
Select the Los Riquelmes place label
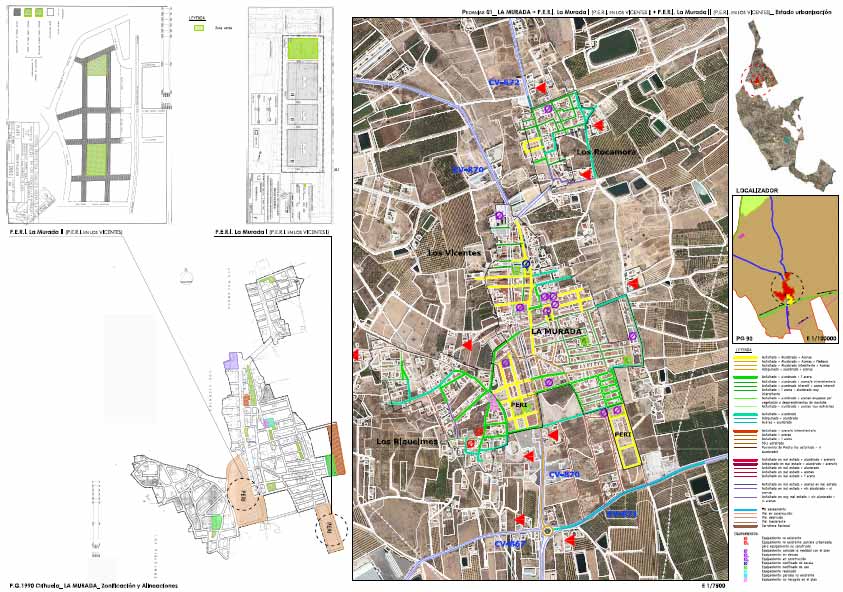(406, 440)
